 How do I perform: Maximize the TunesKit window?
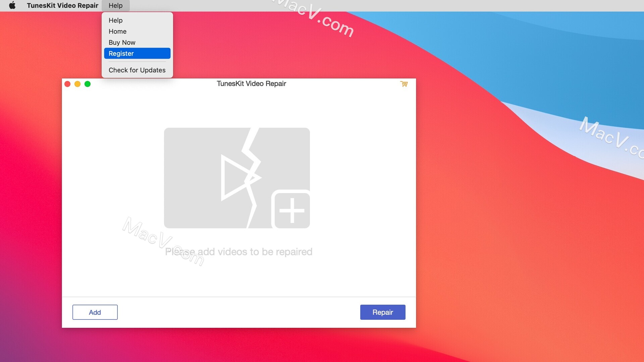pyautogui.click(x=88, y=84)
